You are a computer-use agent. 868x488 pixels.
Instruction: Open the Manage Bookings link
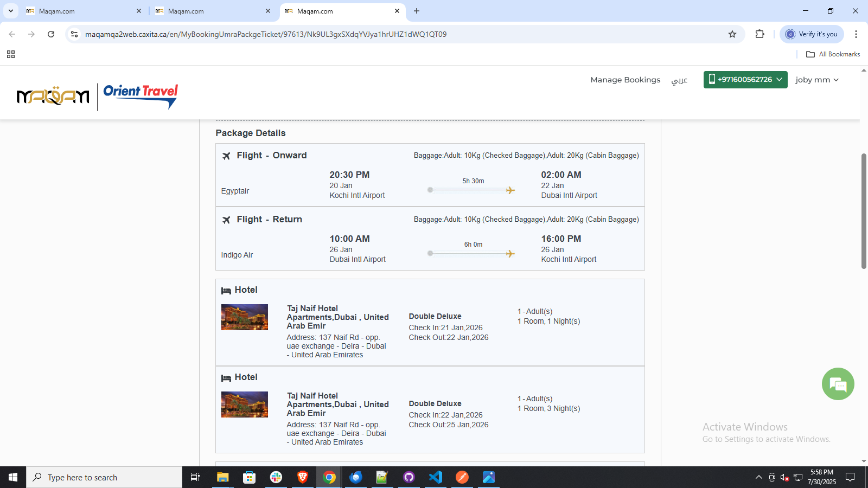click(x=625, y=80)
